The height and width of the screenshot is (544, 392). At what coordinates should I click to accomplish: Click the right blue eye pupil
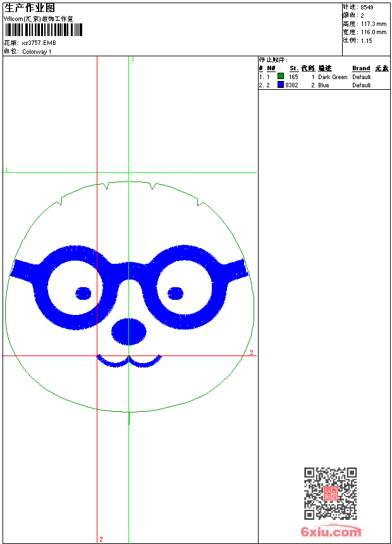pos(175,293)
